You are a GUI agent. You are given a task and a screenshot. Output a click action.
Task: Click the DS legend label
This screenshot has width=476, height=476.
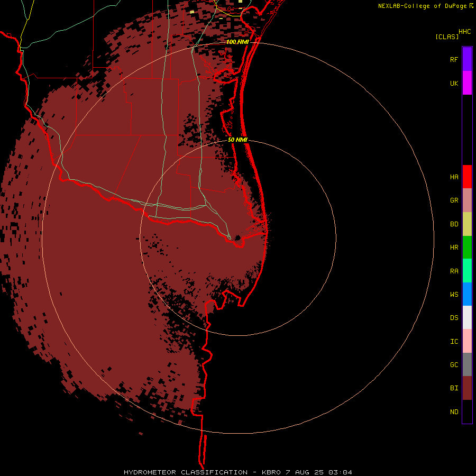point(454,318)
